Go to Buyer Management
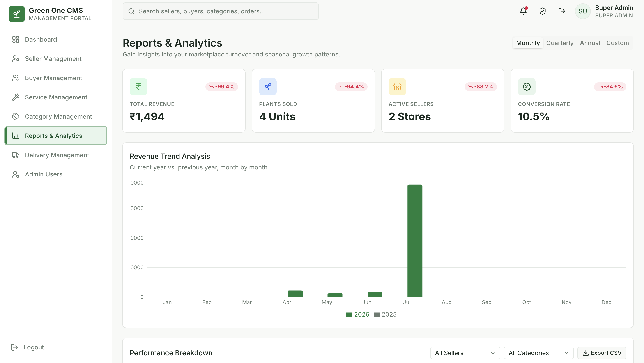This screenshot has width=644, height=363. pos(56,78)
